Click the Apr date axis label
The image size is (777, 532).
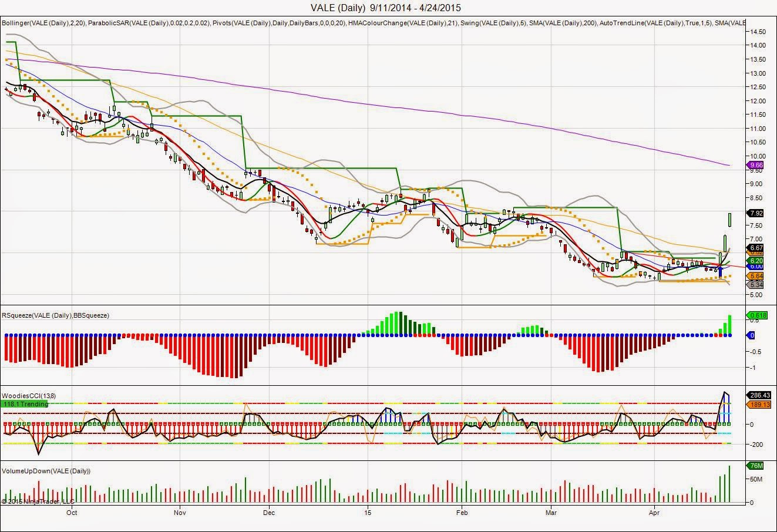(654, 512)
